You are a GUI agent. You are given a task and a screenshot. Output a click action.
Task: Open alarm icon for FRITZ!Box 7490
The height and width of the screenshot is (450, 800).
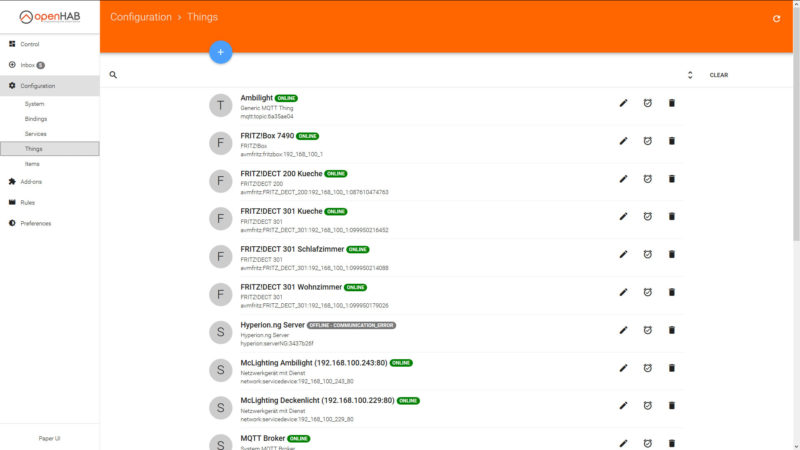647,141
